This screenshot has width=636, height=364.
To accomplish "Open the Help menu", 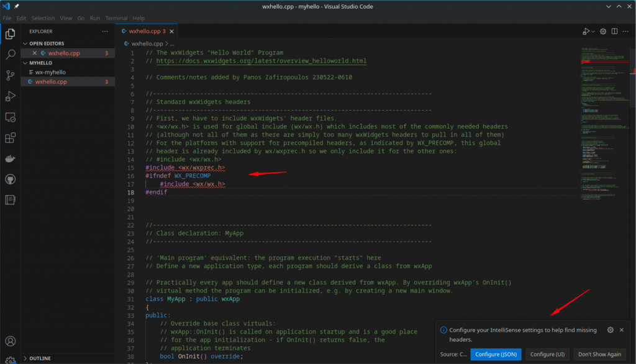I will point(139,18).
